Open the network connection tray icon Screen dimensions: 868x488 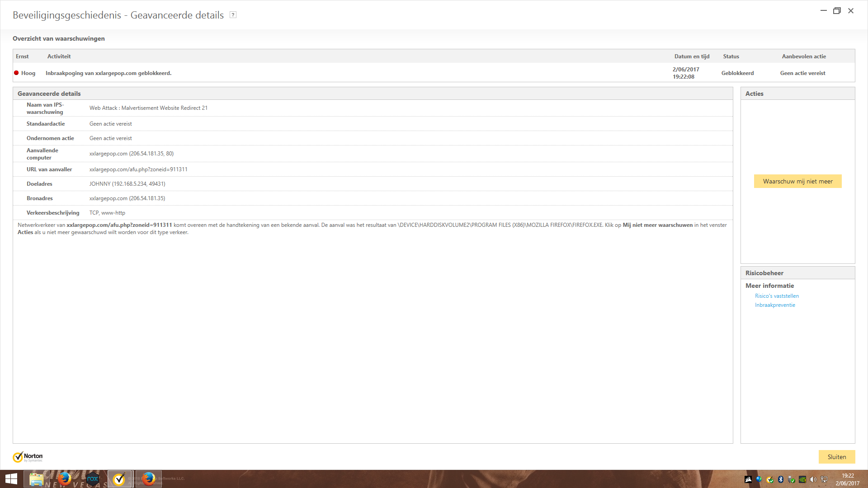[x=824, y=479]
